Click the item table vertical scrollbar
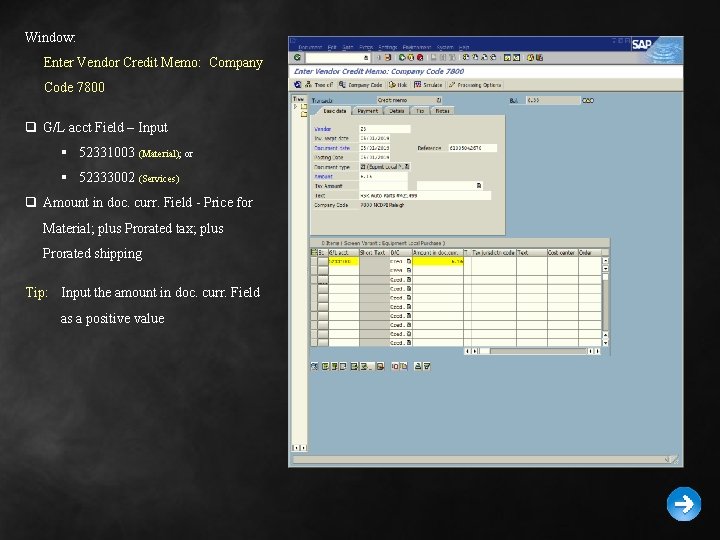720x540 pixels. 605,302
